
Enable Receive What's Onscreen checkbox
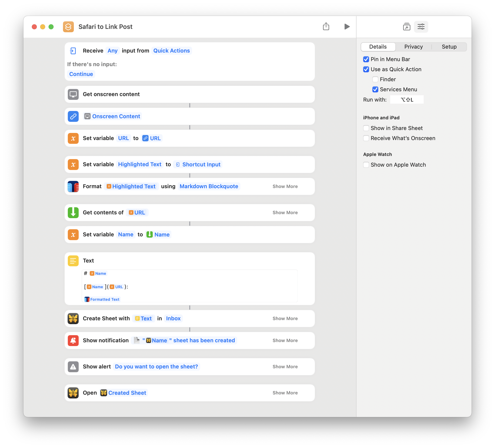point(366,138)
